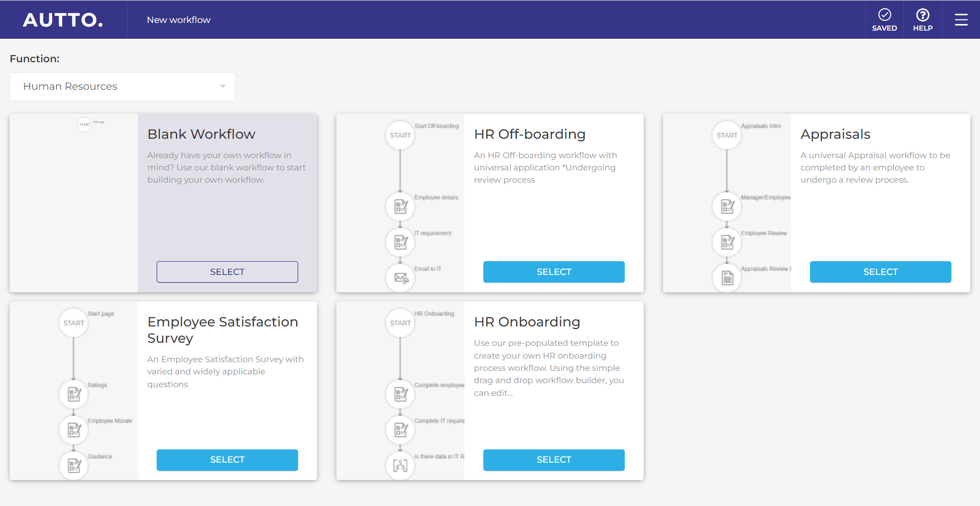Click the Employee Review form icon in Appraisals
The height and width of the screenshot is (506, 980).
click(x=727, y=242)
